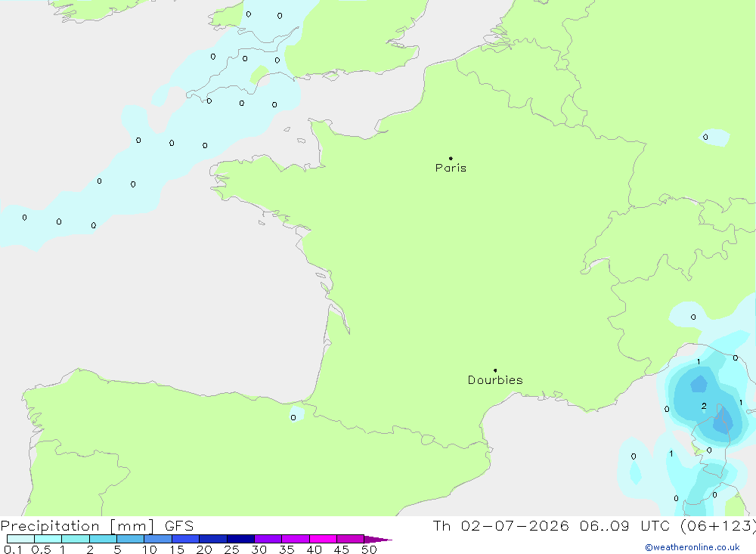Select the 45–50 mm legend color swatch

click(351, 539)
